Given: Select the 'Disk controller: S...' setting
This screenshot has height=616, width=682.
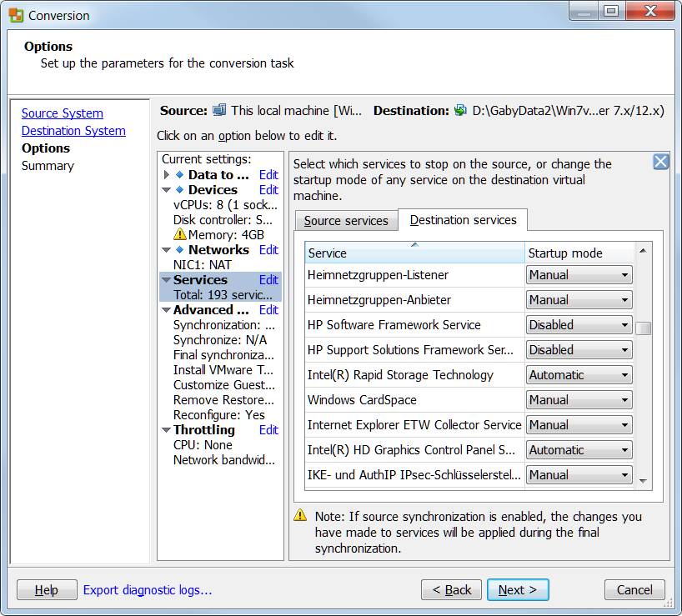Looking at the screenshot, I should tap(223, 219).
